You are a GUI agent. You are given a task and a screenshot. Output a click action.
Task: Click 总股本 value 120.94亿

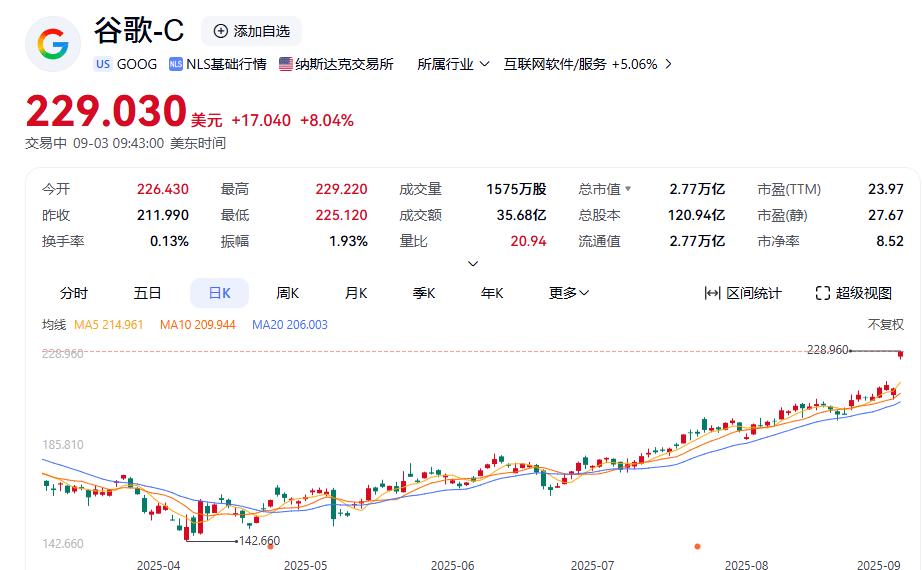(x=696, y=215)
